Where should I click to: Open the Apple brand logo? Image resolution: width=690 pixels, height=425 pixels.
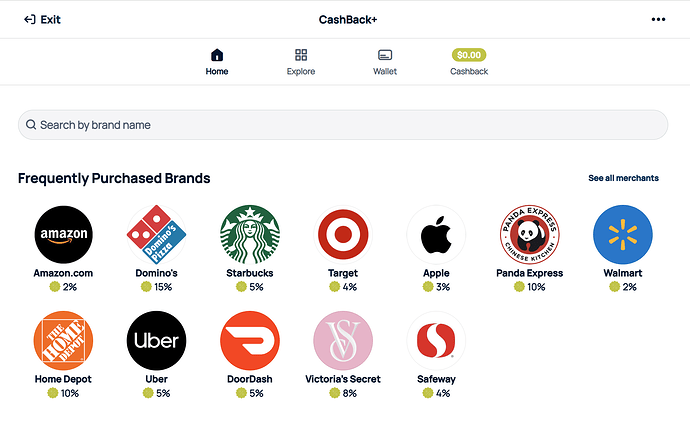437,234
